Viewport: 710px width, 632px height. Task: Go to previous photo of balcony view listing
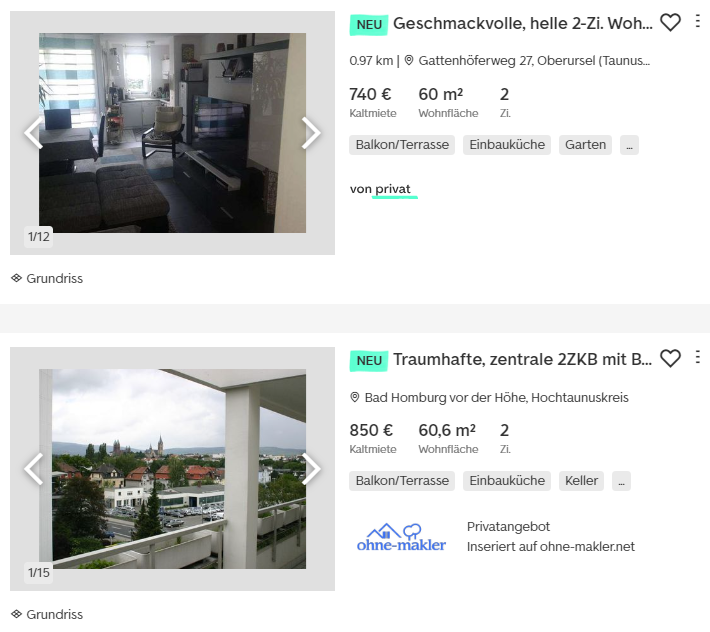pyautogui.click(x=34, y=469)
